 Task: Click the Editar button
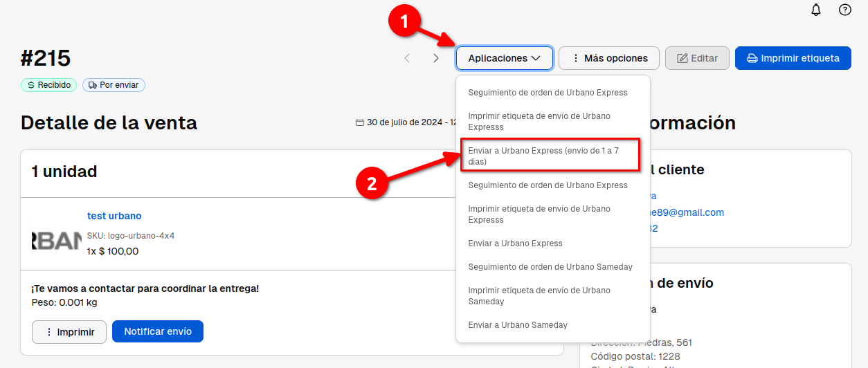[x=697, y=58]
